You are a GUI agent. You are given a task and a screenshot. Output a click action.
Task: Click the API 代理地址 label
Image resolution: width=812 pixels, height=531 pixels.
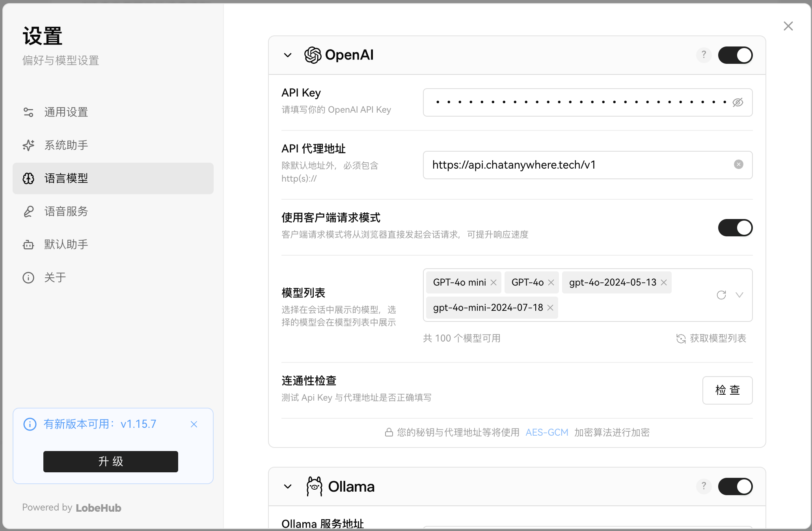click(x=313, y=149)
